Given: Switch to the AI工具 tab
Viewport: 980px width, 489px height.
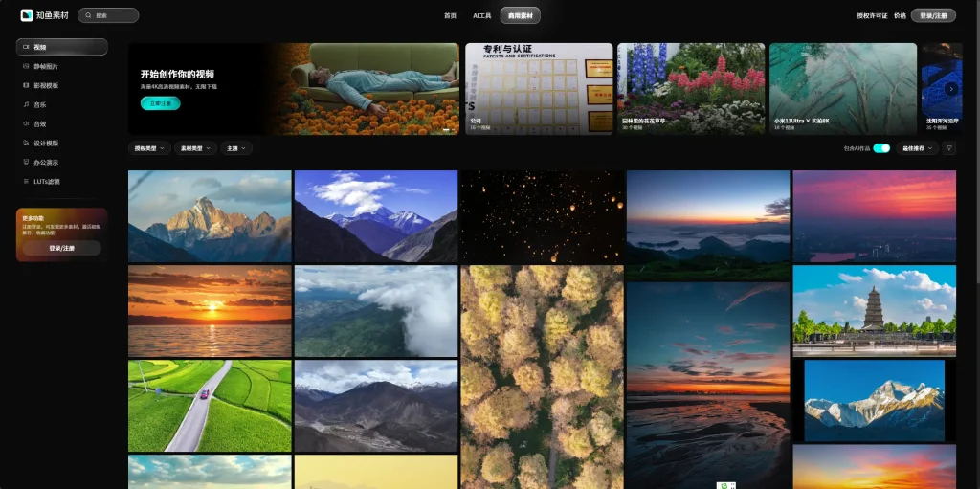Looking at the screenshot, I should (482, 15).
